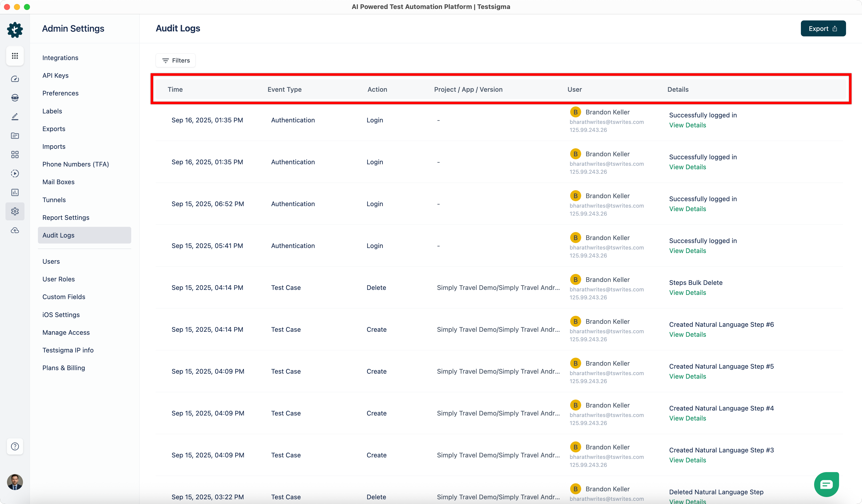
Task: View Details of Steps Bulk Delete entry
Action: (x=687, y=293)
